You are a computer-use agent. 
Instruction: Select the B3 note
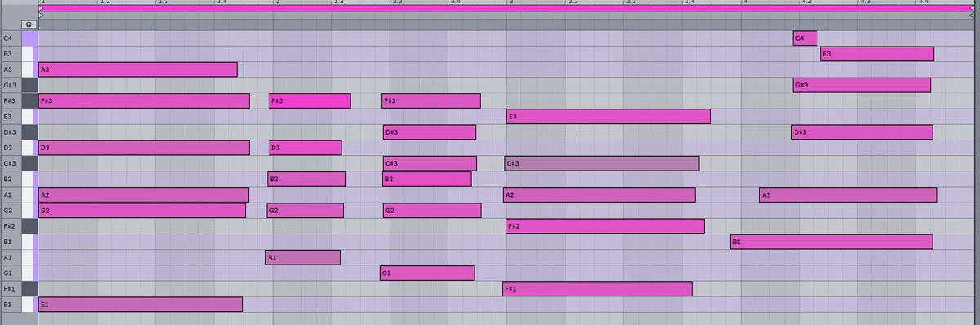point(877,54)
